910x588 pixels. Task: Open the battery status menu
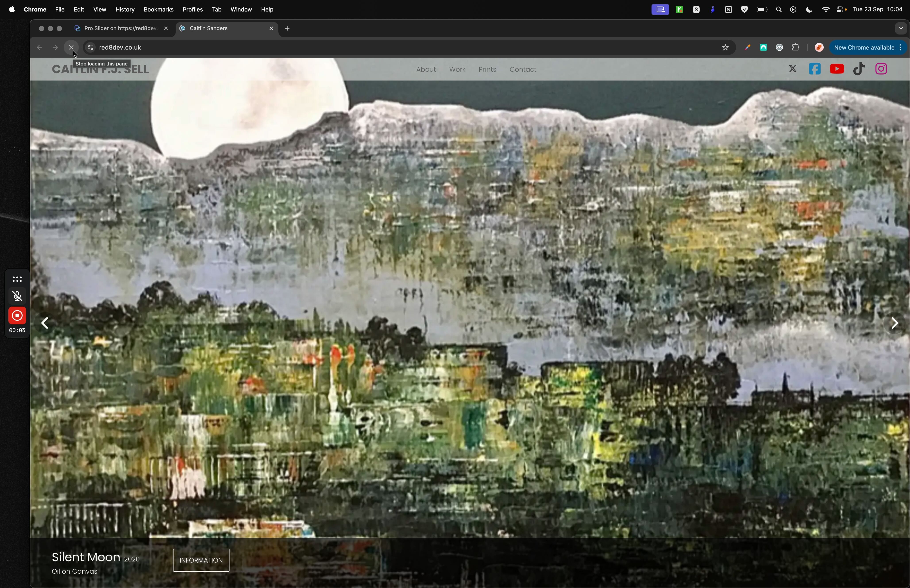(762, 10)
